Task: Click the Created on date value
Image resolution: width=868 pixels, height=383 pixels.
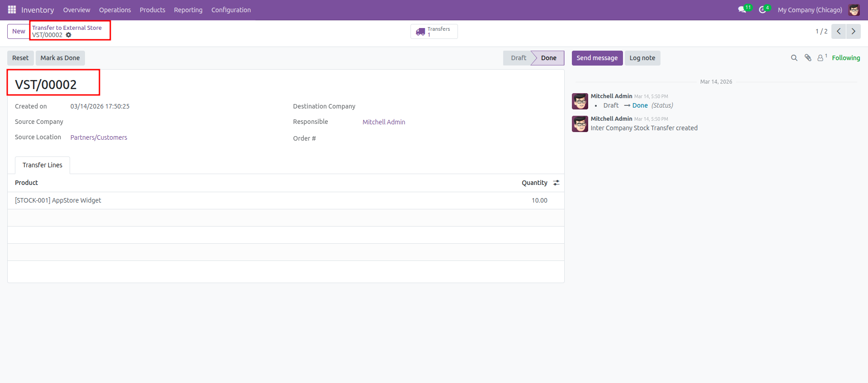Action: point(100,106)
